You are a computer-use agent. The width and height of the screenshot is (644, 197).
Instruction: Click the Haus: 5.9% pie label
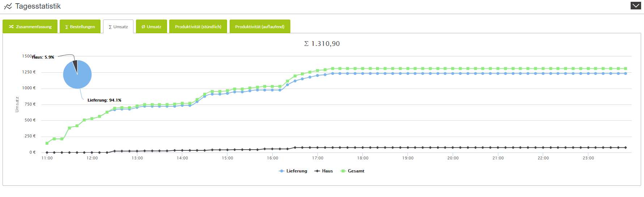[43, 57]
